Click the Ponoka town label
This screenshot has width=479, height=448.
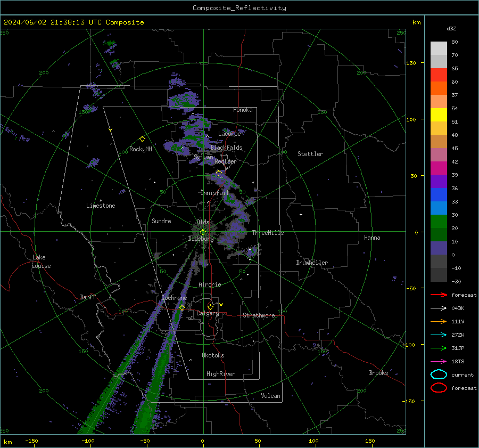tap(243, 110)
